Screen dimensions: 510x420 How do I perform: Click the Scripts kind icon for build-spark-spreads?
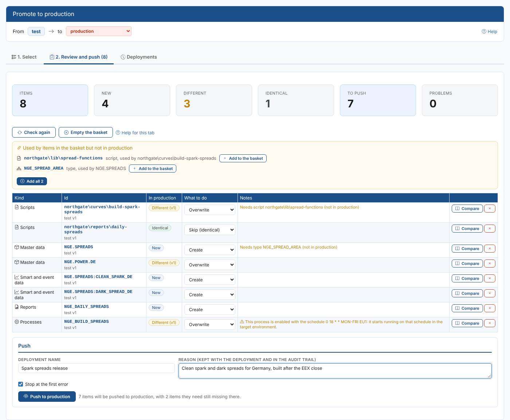click(17, 207)
